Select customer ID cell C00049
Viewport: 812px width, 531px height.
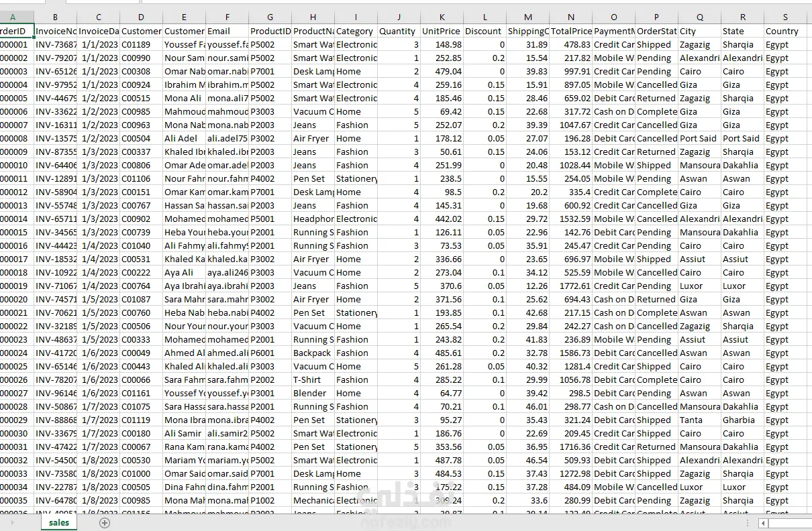[141, 353]
